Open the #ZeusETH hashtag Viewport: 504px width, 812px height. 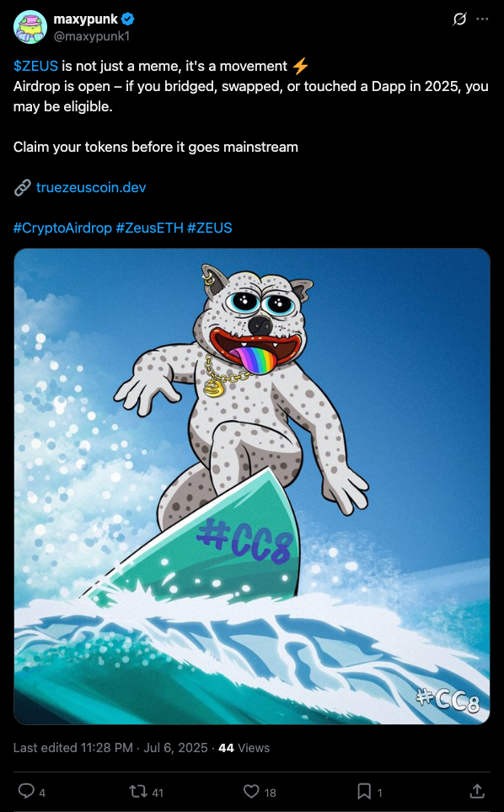click(x=149, y=228)
